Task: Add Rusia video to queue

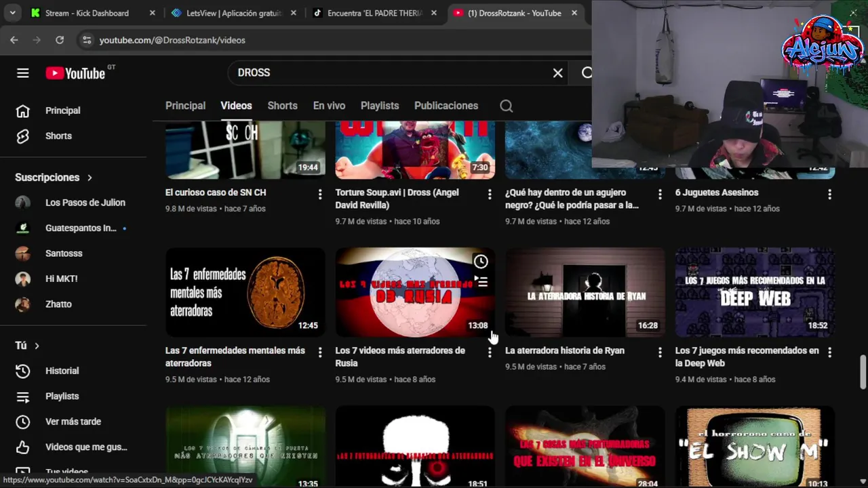Action: pos(480,282)
